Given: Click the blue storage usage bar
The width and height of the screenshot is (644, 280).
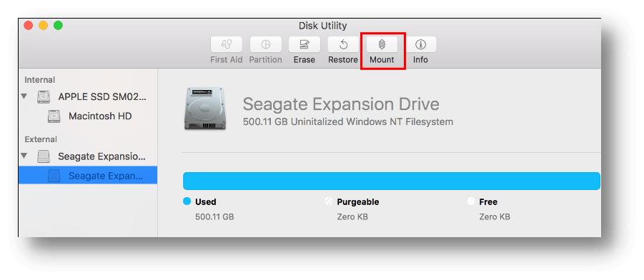Looking at the screenshot, I should tap(392, 181).
